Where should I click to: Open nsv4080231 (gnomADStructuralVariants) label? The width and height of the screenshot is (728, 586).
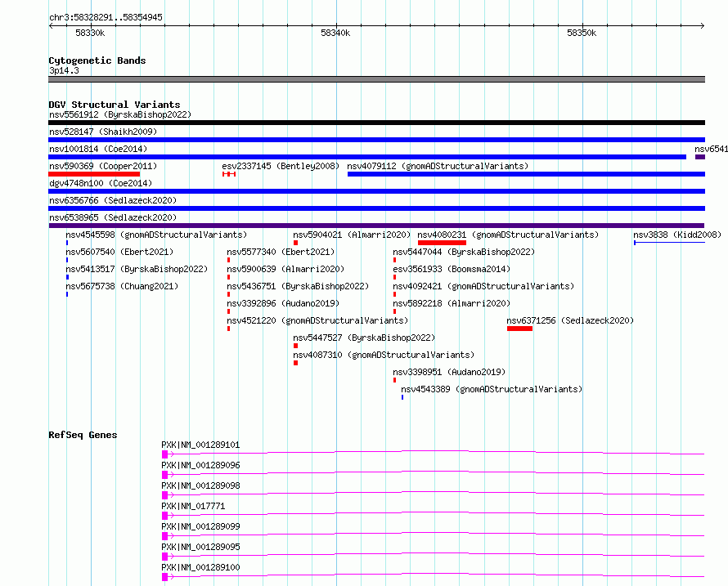(509, 235)
